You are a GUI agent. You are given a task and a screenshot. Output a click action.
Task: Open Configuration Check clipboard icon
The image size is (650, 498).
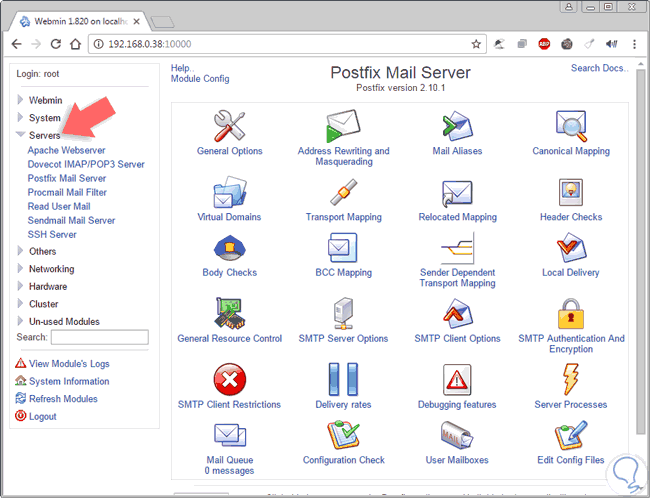(343, 435)
